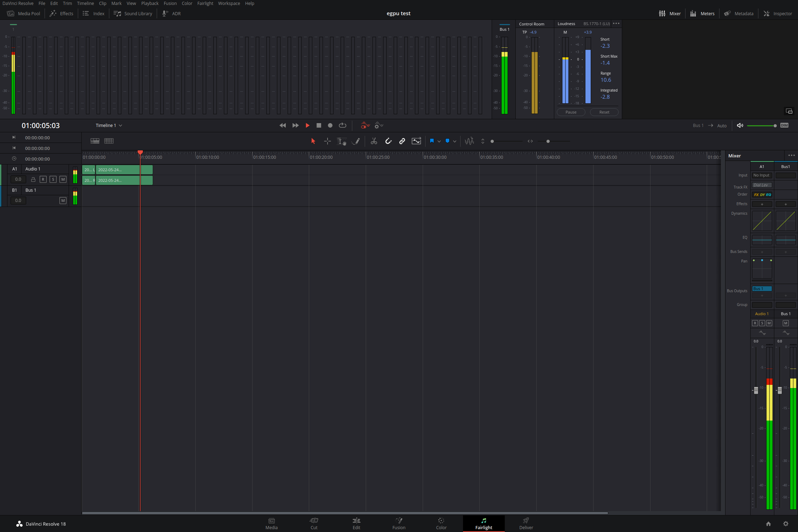Adjust the horizontal timeline zoom slider
The image size is (798, 532).
[554, 141]
